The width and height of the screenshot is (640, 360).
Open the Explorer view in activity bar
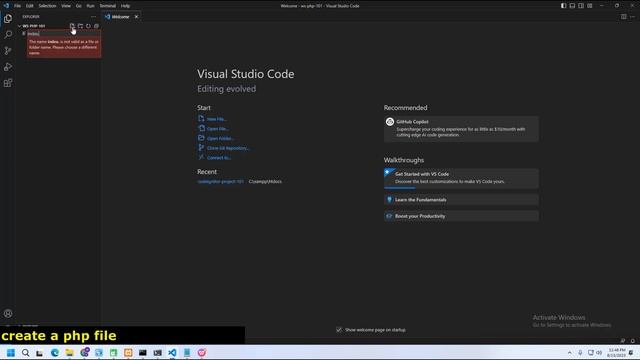tap(8, 18)
